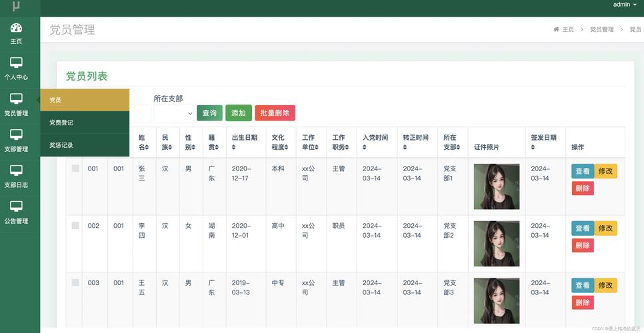
Task: Open 张三's ID photo thumbnail
Action: click(x=497, y=186)
